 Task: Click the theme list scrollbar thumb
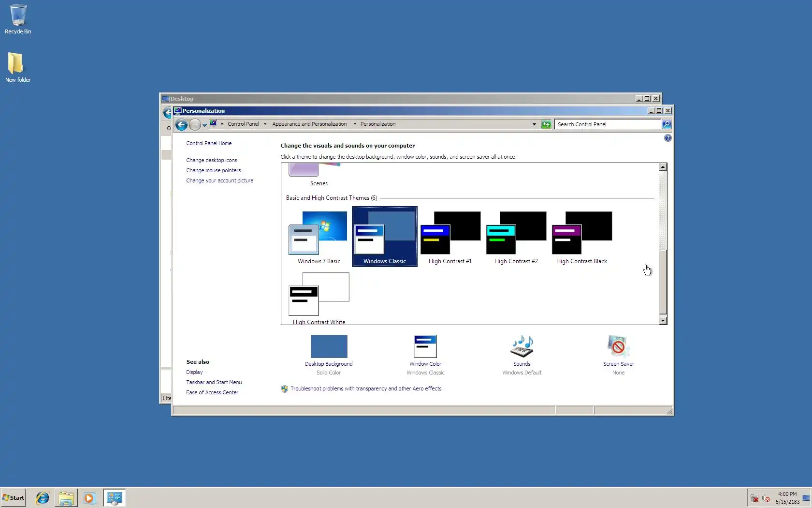[x=663, y=283]
